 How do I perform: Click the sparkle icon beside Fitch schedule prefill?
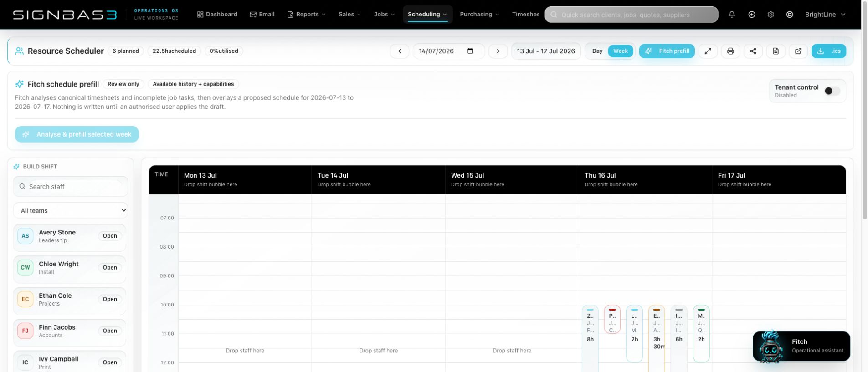[x=19, y=84]
